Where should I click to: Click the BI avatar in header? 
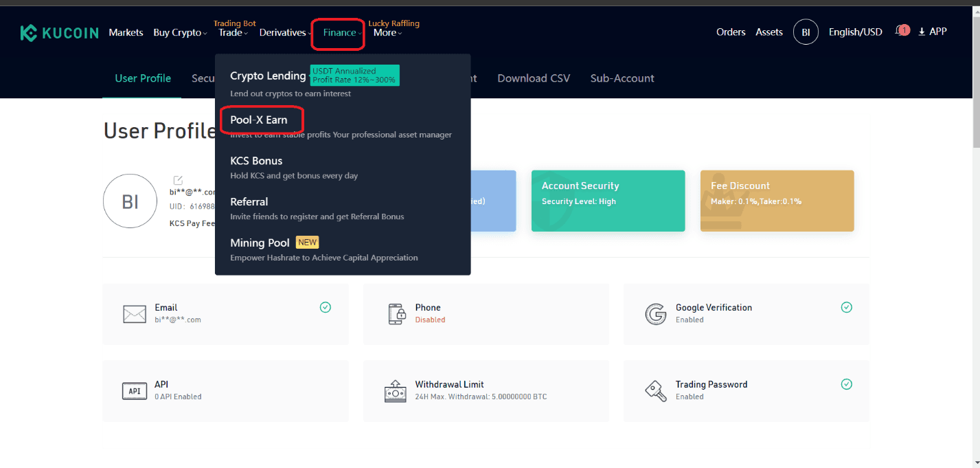(x=806, y=32)
